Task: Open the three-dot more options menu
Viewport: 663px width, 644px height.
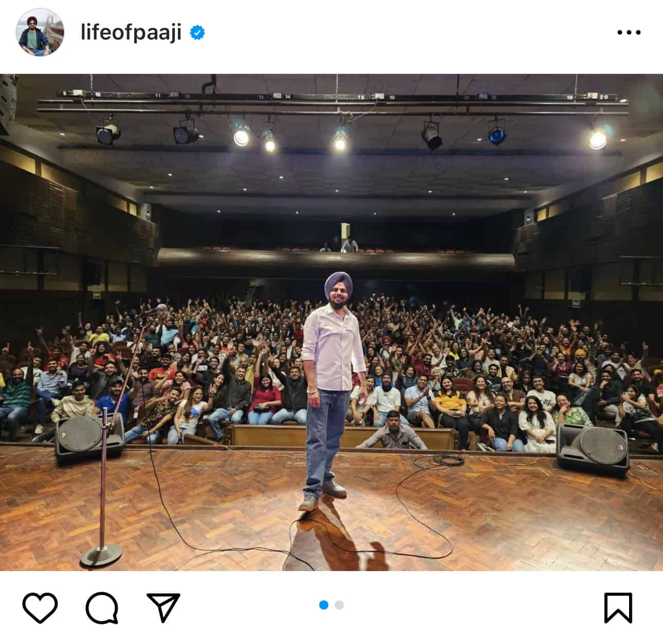Action: point(629,32)
